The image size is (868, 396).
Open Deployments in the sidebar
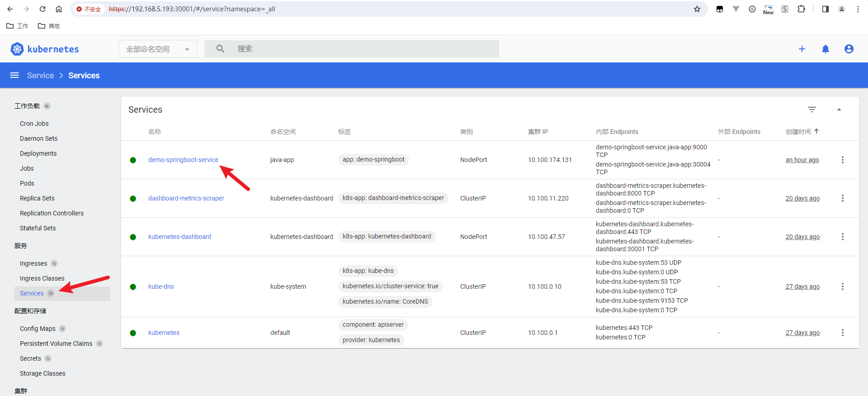(x=38, y=153)
